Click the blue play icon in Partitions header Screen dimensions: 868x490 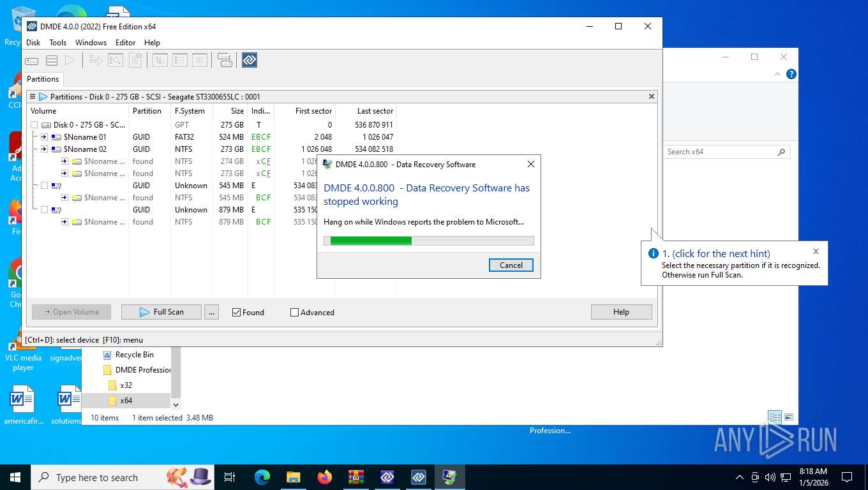pos(43,97)
